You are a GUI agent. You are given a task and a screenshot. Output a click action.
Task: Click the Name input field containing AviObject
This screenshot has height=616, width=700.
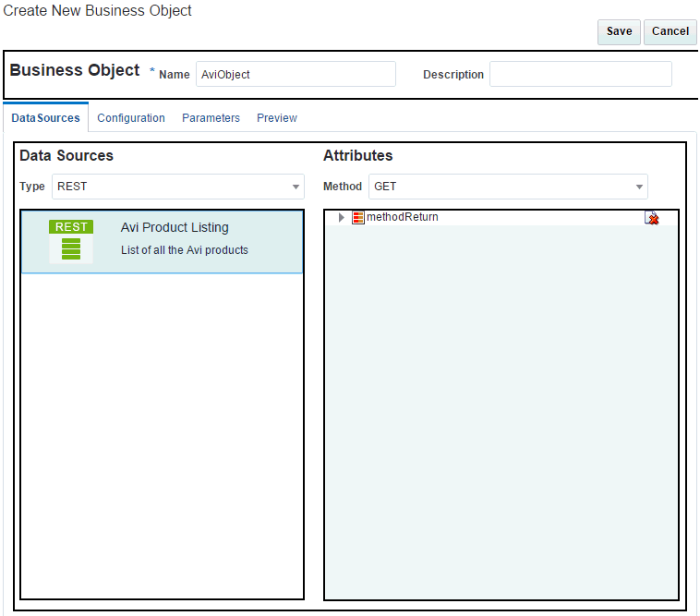296,74
